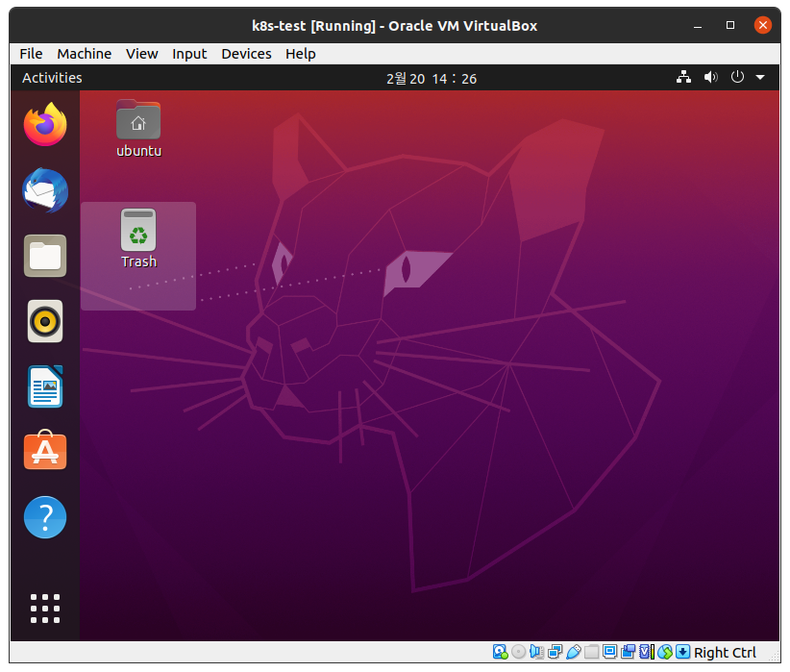Select the Trash desktop icon
Viewport: 790px width, 672px height.
138,238
